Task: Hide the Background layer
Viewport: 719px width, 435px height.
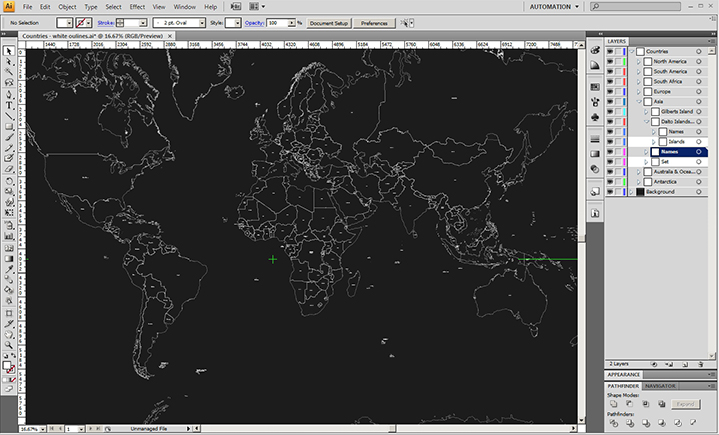Action: (611, 191)
